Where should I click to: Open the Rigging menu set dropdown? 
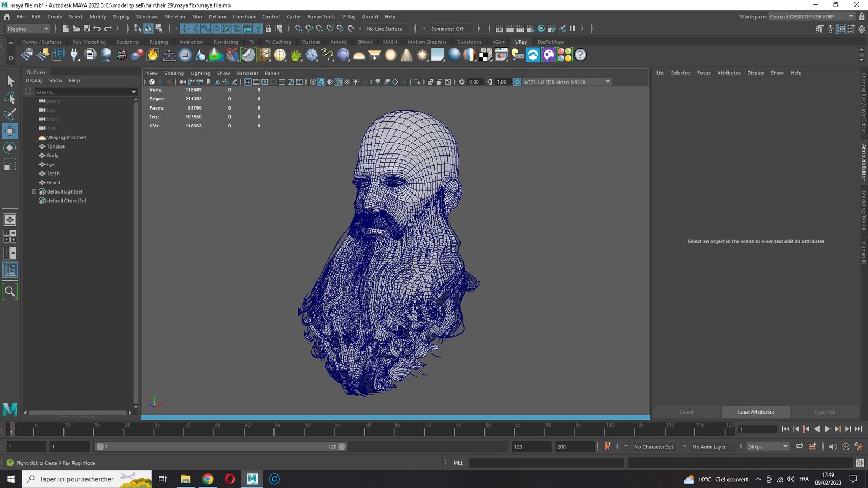[x=27, y=29]
